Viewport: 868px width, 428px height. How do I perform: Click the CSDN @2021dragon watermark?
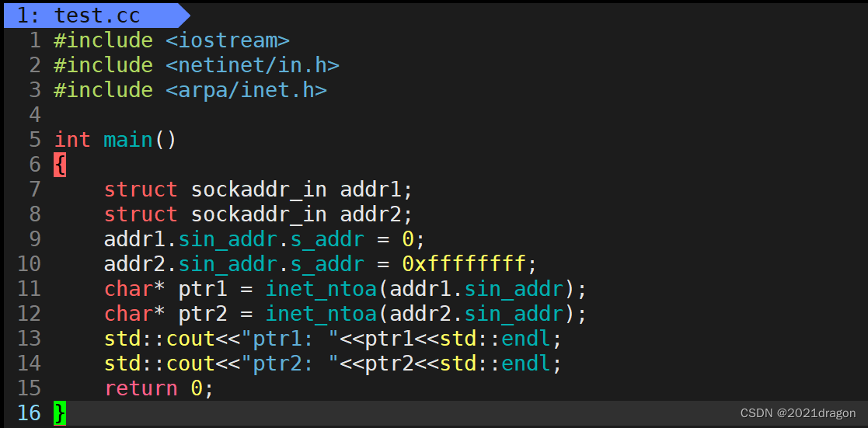[x=798, y=413]
